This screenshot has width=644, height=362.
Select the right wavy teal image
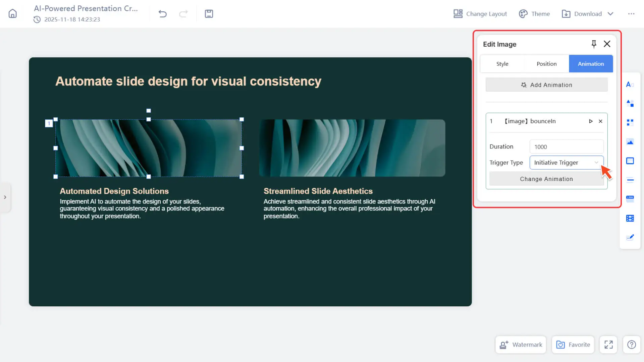[x=352, y=148]
